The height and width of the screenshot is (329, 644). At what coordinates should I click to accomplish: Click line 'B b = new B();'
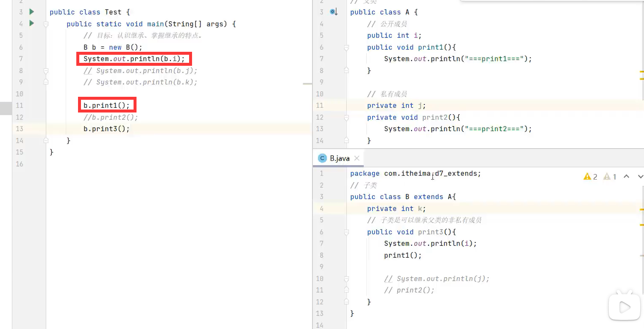click(x=113, y=47)
